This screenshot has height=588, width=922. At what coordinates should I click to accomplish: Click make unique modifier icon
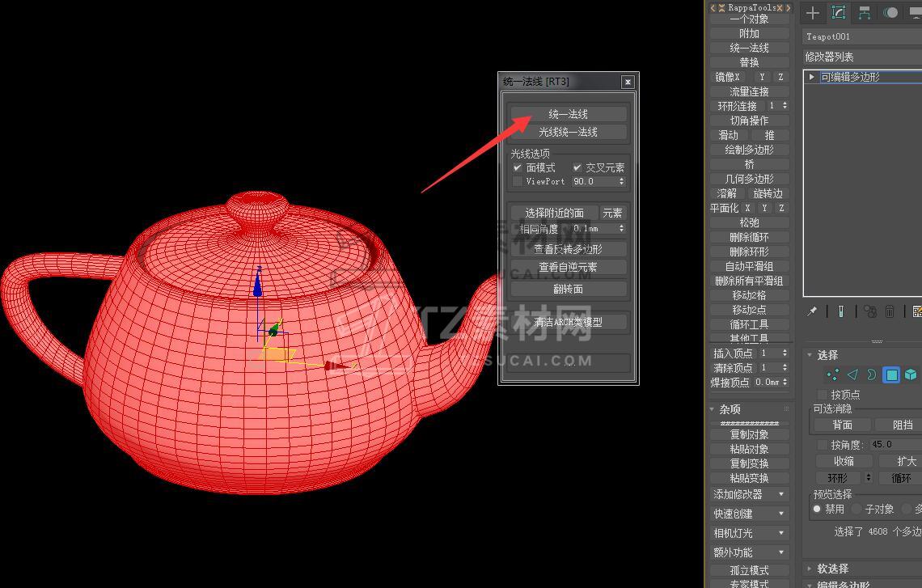click(869, 311)
